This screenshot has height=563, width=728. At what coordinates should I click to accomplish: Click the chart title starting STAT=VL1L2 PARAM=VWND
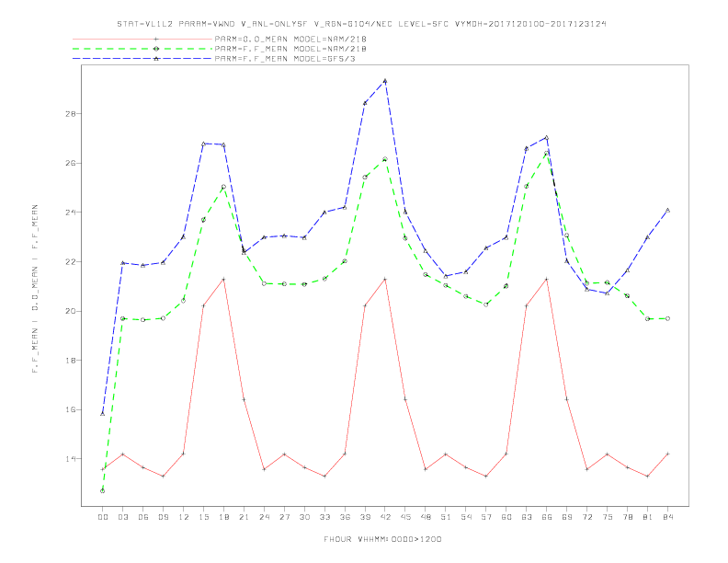[x=361, y=24]
